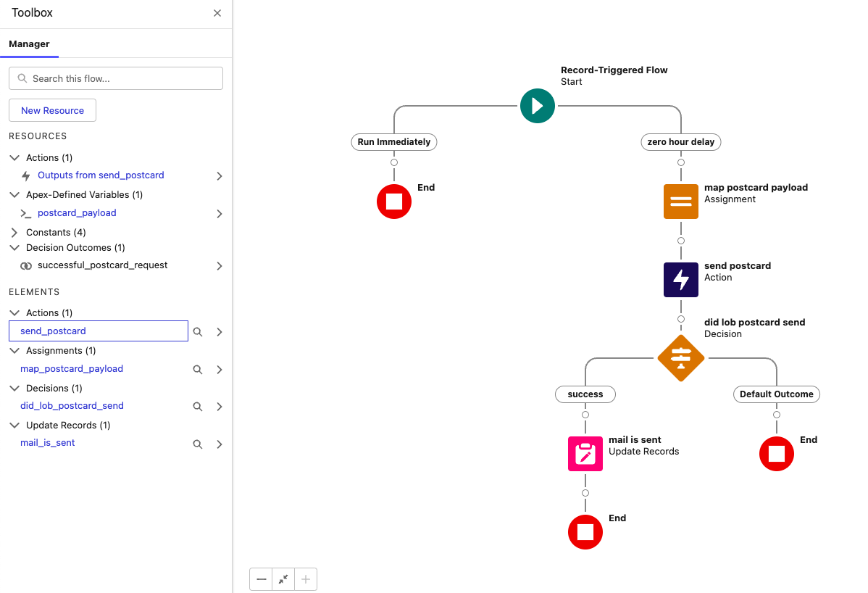Click the did lob postcard send Decision diamond

coord(680,357)
